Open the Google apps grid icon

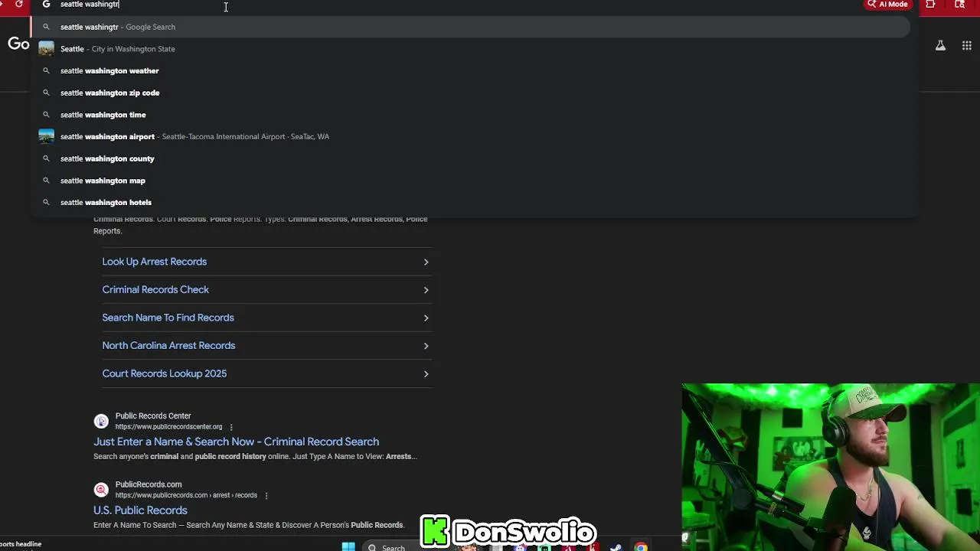[966, 46]
